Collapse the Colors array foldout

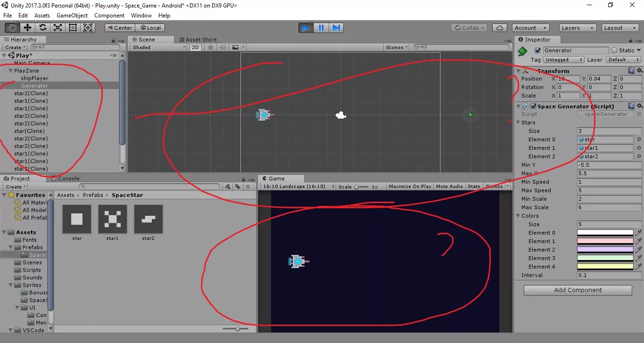[x=519, y=216]
